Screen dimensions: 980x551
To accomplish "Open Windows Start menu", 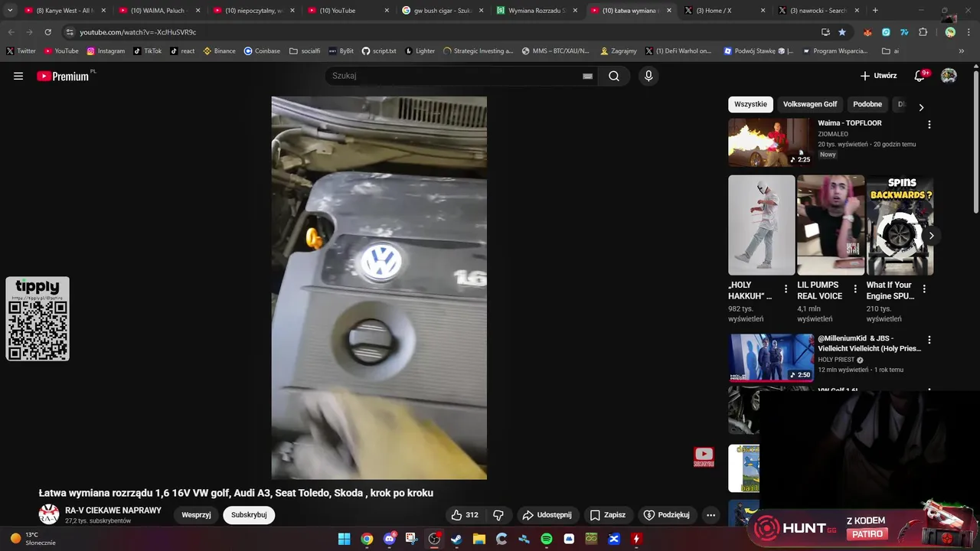I will (x=344, y=539).
